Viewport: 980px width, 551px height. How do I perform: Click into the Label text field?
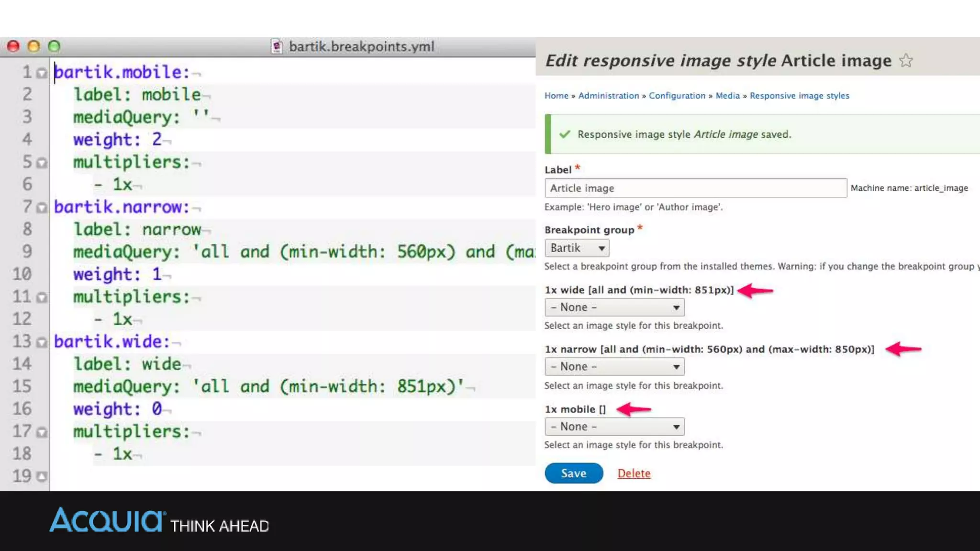point(695,188)
